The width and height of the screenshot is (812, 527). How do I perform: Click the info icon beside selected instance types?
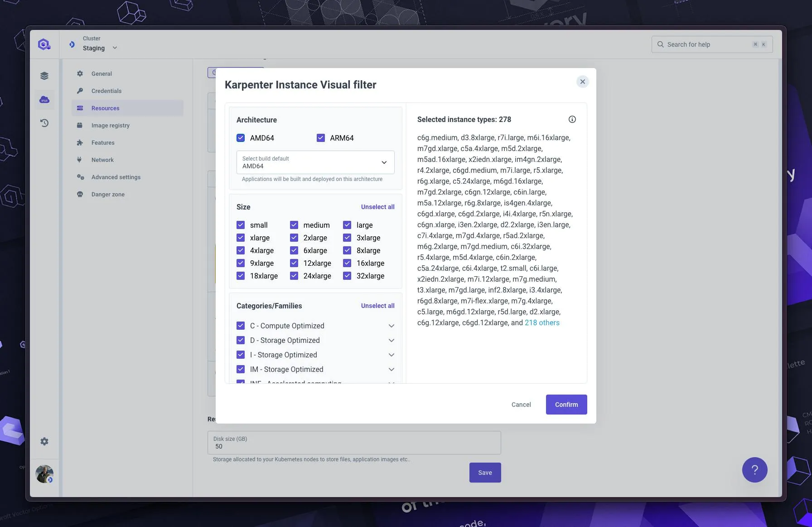(572, 119)
